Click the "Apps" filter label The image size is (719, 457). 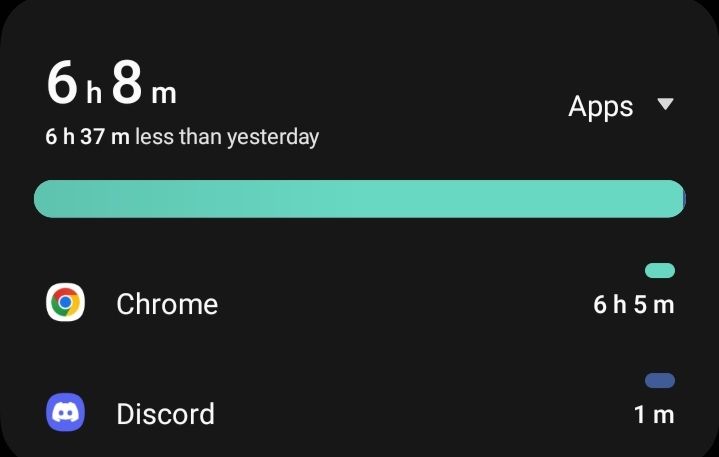[600, 107]
